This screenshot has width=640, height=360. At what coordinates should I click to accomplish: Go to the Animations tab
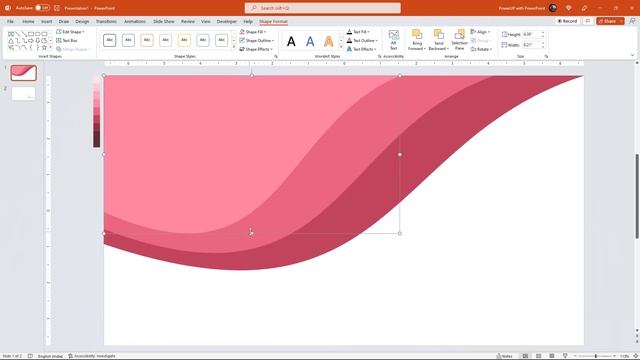pos(135,21)
